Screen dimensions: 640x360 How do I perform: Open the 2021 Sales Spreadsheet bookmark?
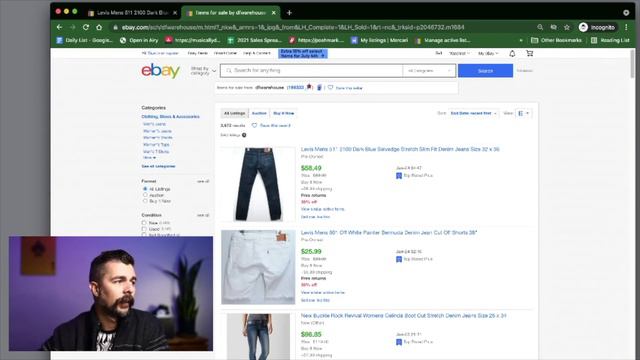pyautogui.click(x=255, y=40)
